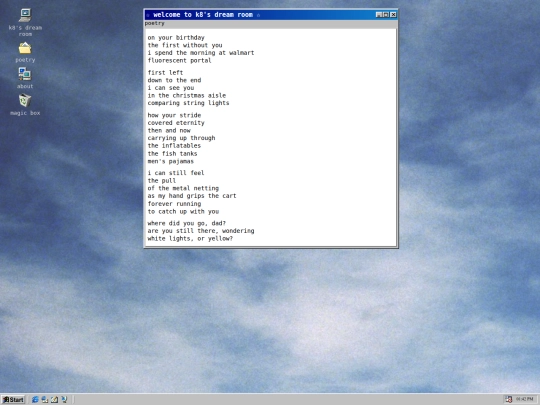Click the line 'white lights, or yellow?'

click(x=190, y=238)
